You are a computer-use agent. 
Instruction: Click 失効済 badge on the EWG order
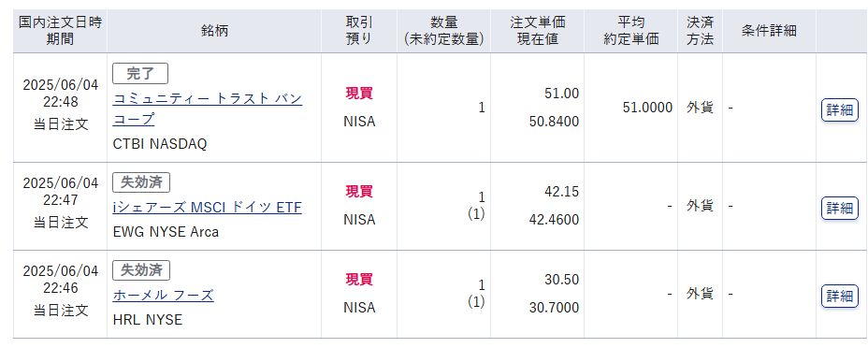point(141,182)
